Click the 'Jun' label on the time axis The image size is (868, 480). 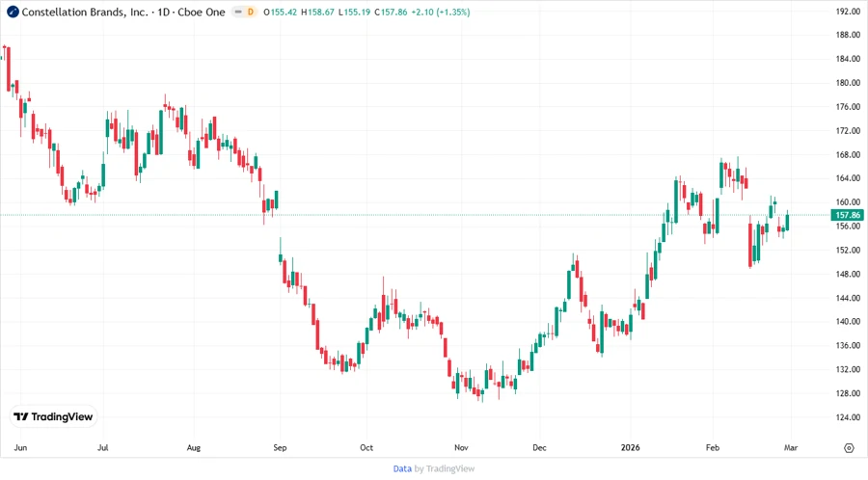tap(20, 447)
